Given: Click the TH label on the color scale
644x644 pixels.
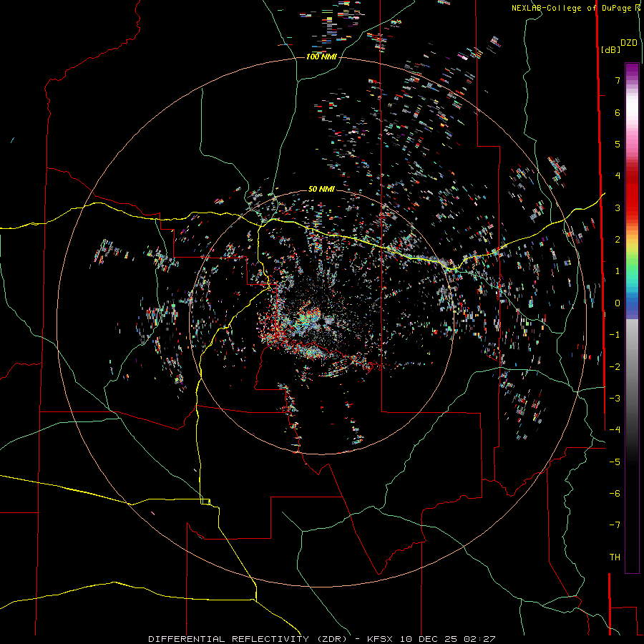Looking at the screenshot, I should (x=615, y=557).
